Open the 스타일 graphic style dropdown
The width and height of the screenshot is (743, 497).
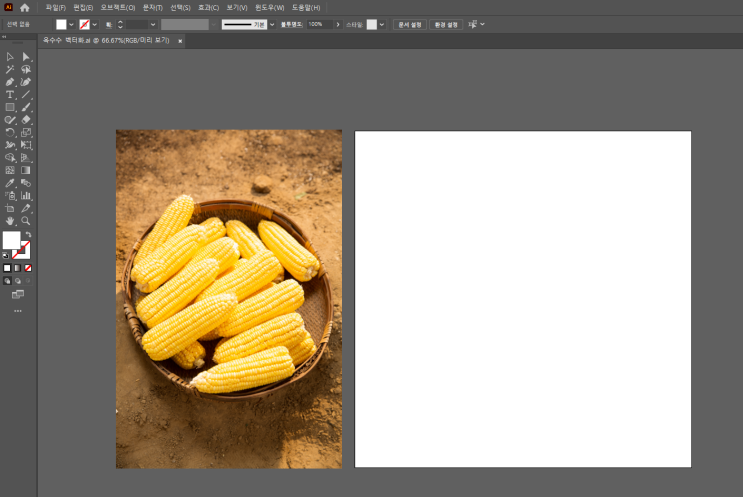(x=382, y=24)
